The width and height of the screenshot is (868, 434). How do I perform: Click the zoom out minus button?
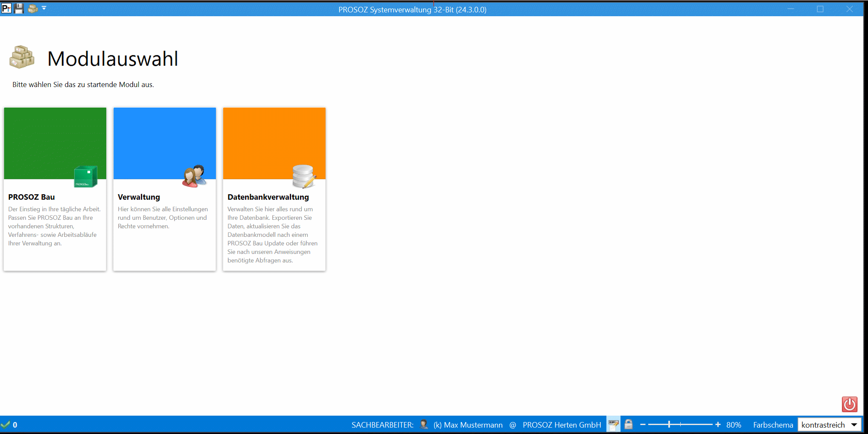(643, 425)
